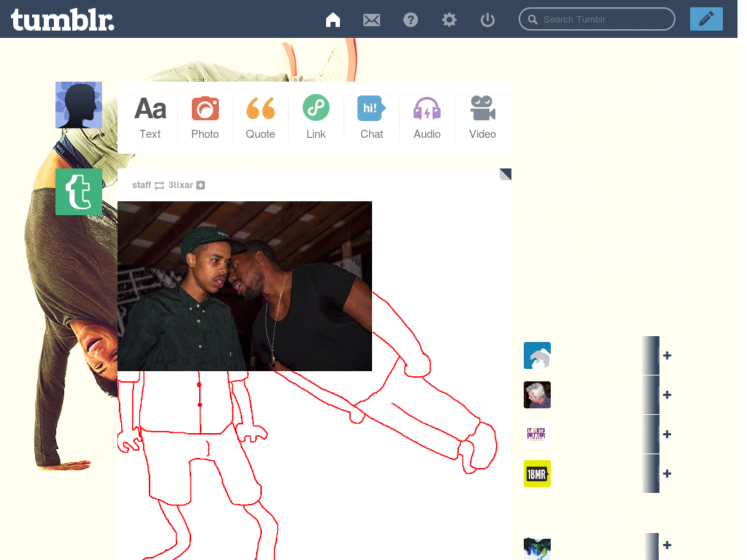Go to the dashboard via Home icon
Image resolution: width=747 pixels, height=560 pixels.
point(333,20)
